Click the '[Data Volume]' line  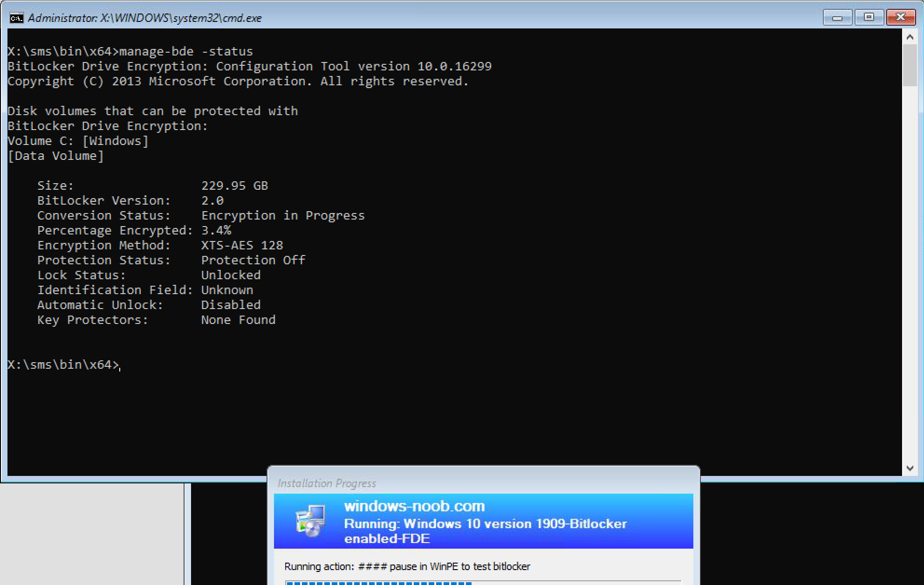56,156
